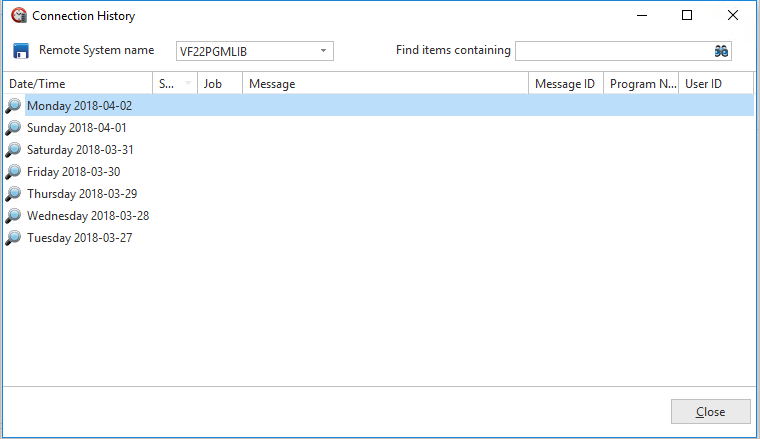Click the save disk icon beside Remote System name
The image size is (760, 439).
[21, 51]
